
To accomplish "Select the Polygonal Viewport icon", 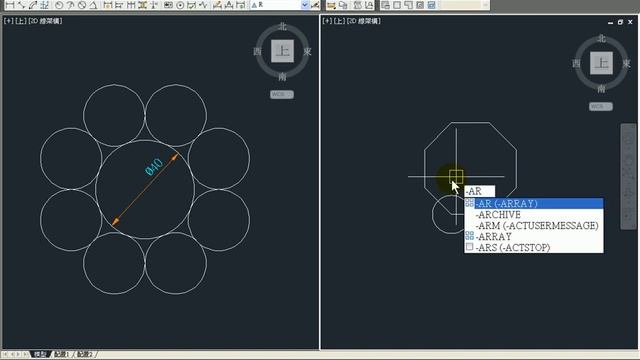I will [x=408, y=5].
